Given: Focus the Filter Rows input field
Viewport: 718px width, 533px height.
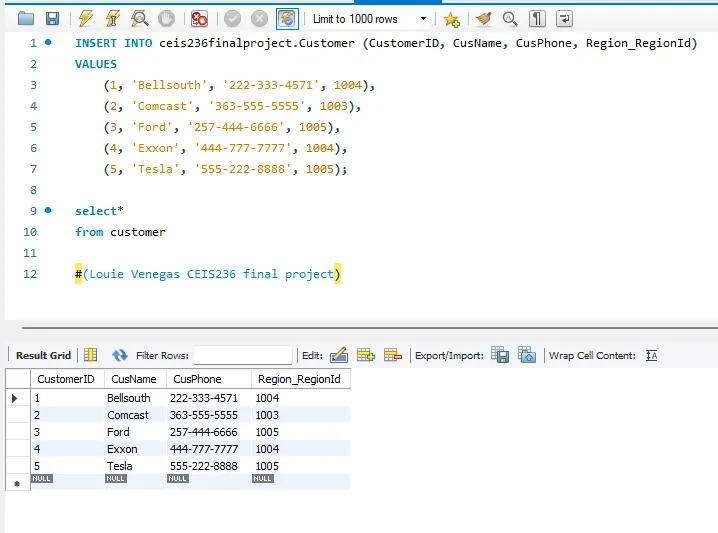Looking at the screenshot, I should click(243, 355).
